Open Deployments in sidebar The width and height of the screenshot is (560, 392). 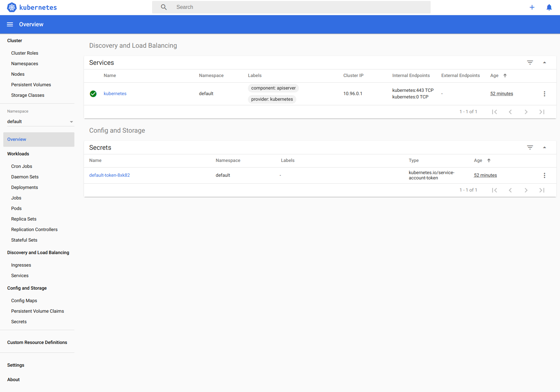pos(24,187)
